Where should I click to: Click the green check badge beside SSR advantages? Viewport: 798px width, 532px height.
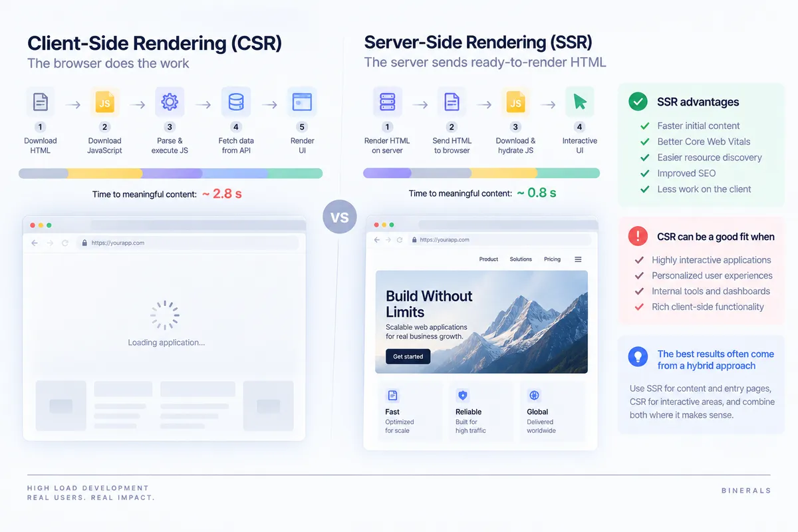coord(638,102)
